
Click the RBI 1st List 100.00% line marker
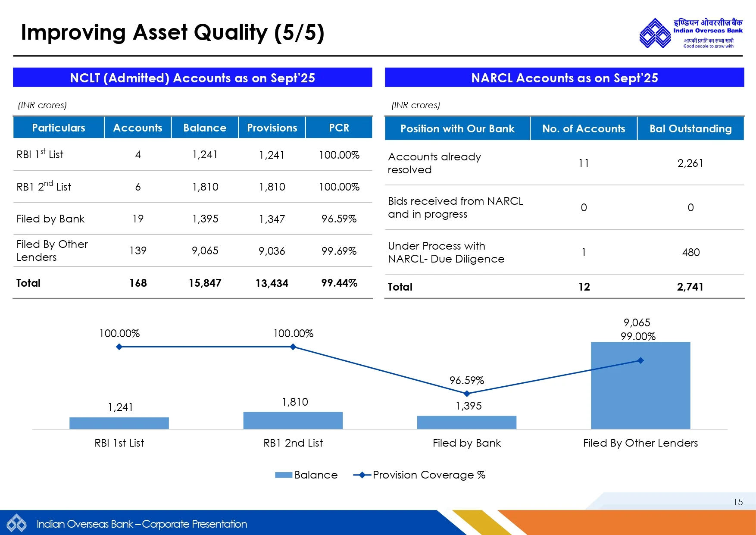(x=119, y=347)
